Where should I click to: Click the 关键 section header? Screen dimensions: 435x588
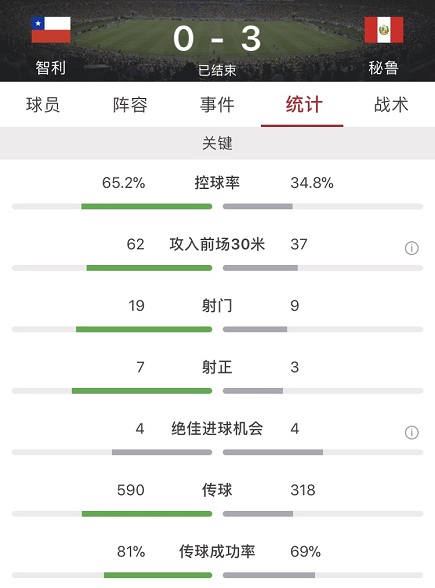(218, 143)
